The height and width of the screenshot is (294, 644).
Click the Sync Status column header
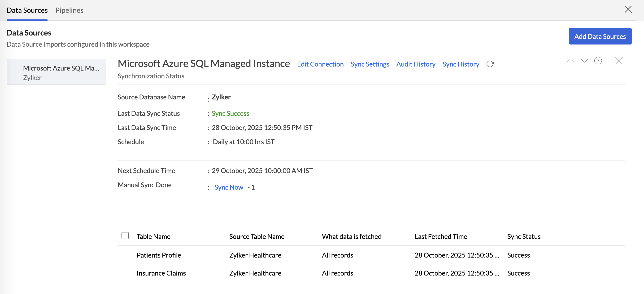523,236
